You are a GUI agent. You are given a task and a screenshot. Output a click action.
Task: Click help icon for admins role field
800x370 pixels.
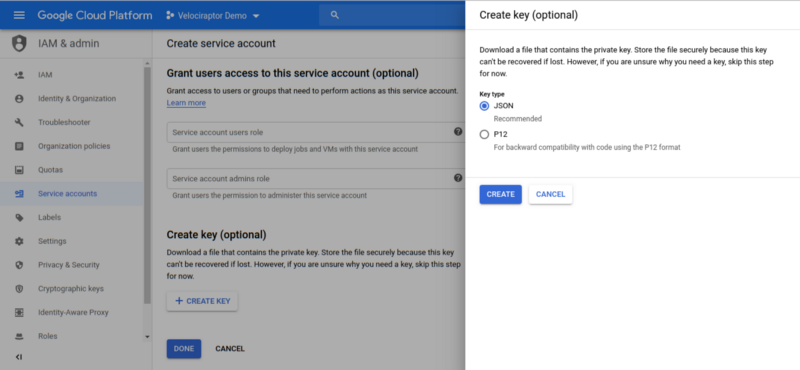click(458, 178)
